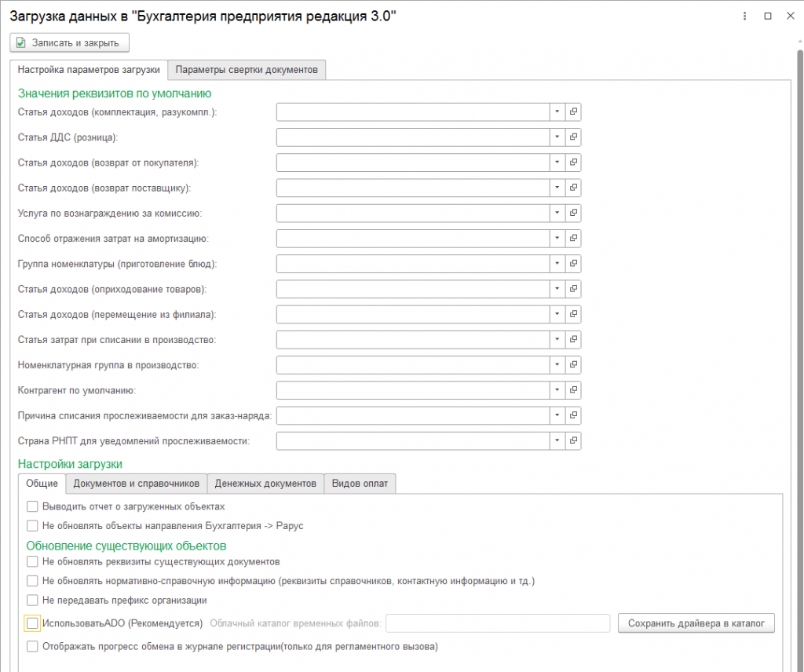Open selection form for Статья доходов (комплектация, разукомпл.)
The height and width of the screenshot is (672, 804).
coord(573,111)
